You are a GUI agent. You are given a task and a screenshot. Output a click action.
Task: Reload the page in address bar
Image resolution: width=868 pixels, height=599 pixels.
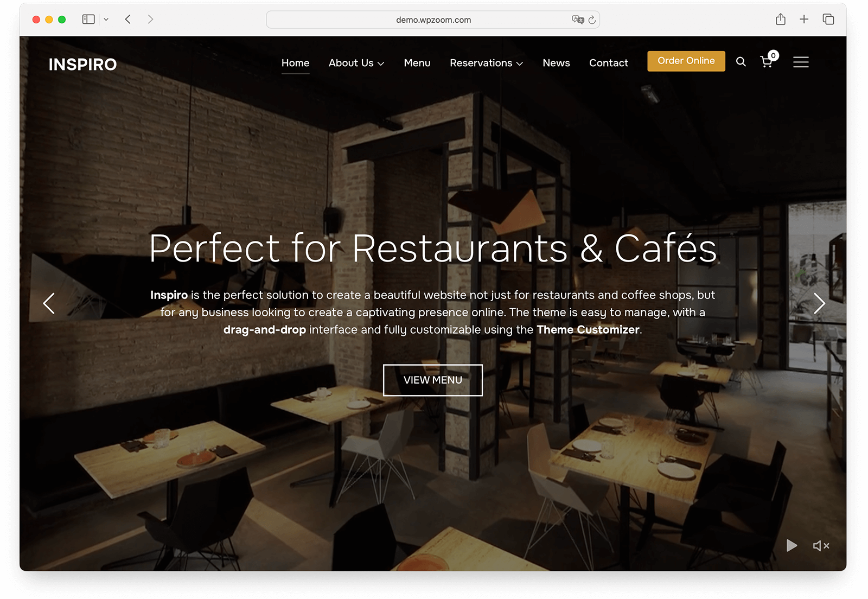click(592, 20)
